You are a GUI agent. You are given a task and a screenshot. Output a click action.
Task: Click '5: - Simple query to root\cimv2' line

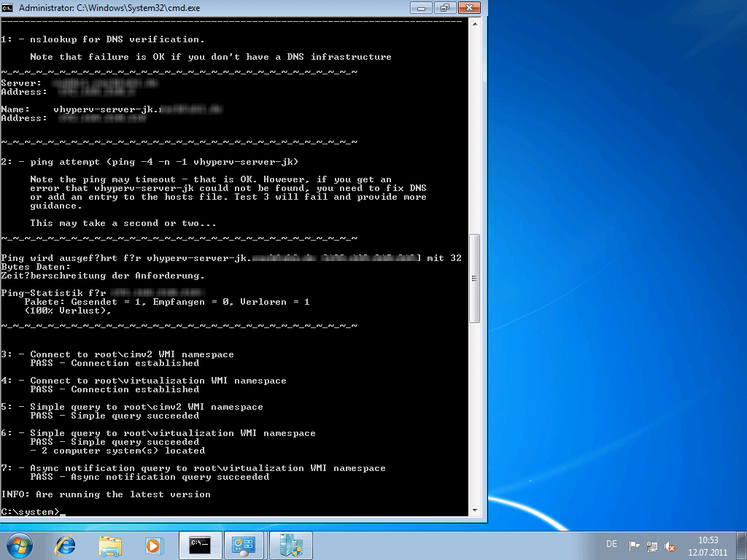point(132,407)
